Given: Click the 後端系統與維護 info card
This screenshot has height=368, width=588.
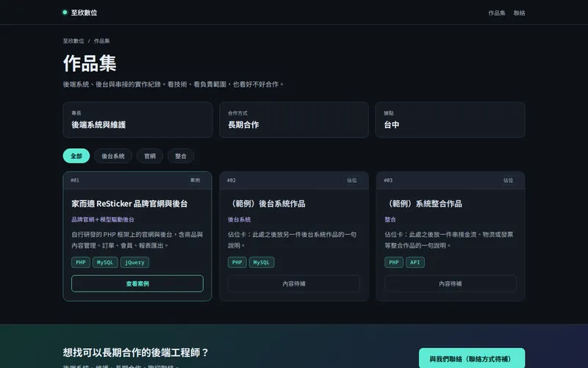Looking at the screenshot, I should [137, 120].
